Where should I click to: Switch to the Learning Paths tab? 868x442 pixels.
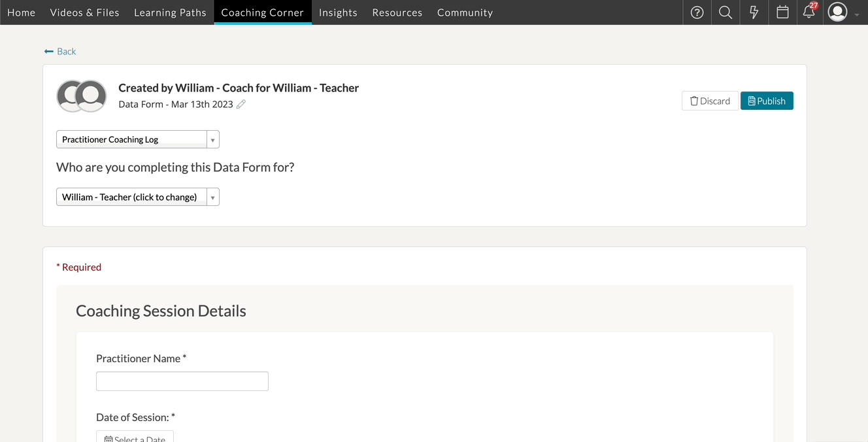coord(170,12)
